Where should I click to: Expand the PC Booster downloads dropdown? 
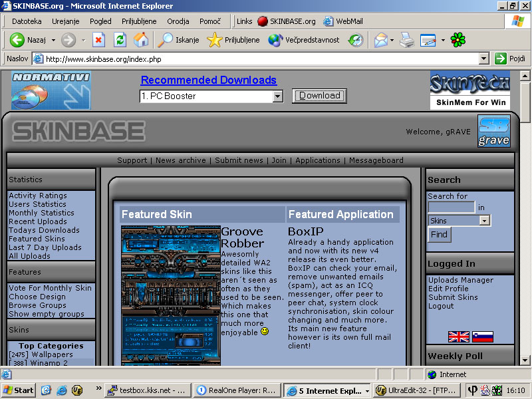pyautogui.click(x=278, y=96)
